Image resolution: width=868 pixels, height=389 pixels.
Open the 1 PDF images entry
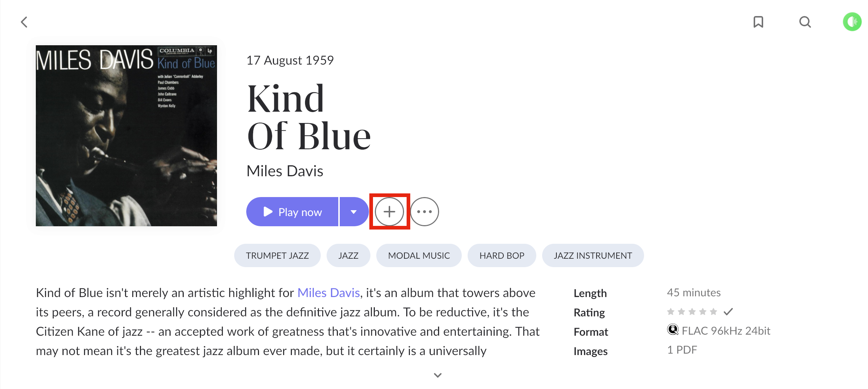(x=682, y=350)
